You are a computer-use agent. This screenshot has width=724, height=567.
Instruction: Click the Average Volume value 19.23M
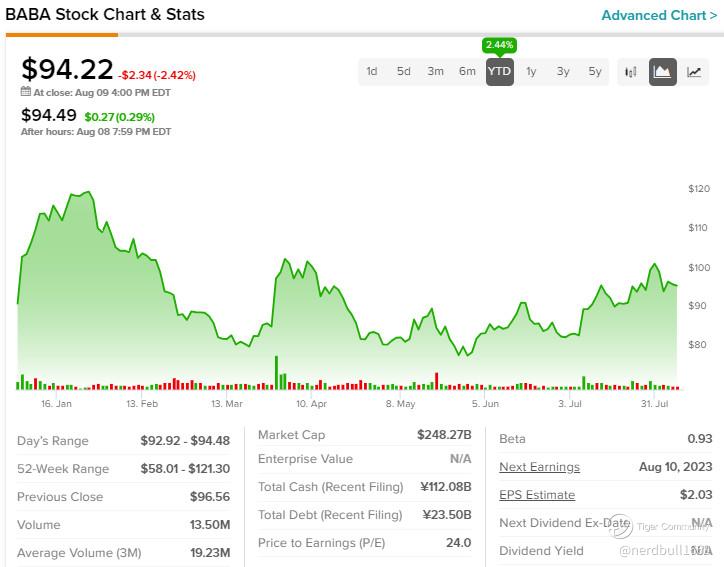tap(210, 553)
